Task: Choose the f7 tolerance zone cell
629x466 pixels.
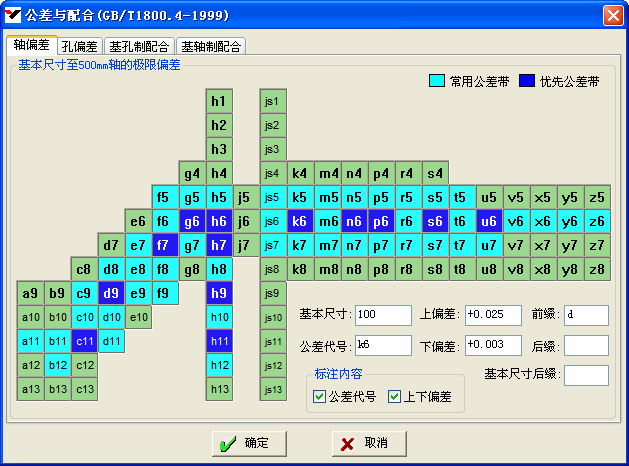Action: [x=165, y=245]
